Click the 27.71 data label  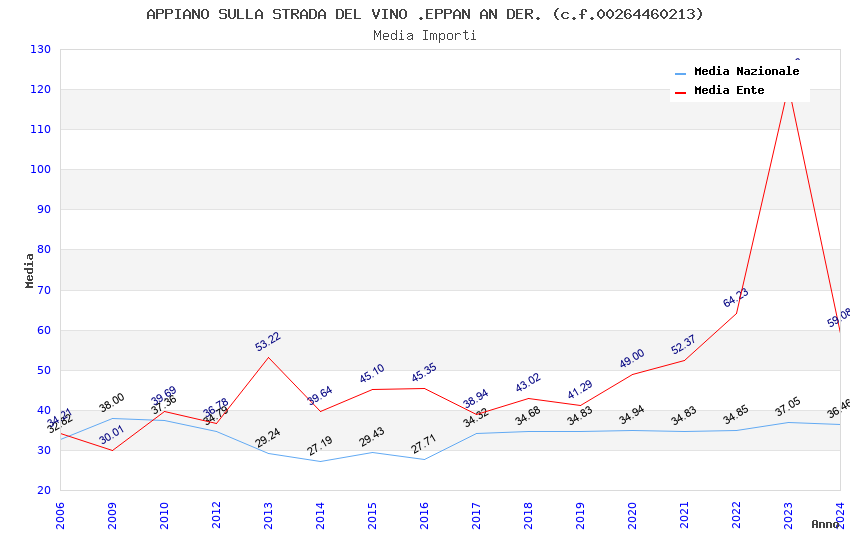pos(424,444)
